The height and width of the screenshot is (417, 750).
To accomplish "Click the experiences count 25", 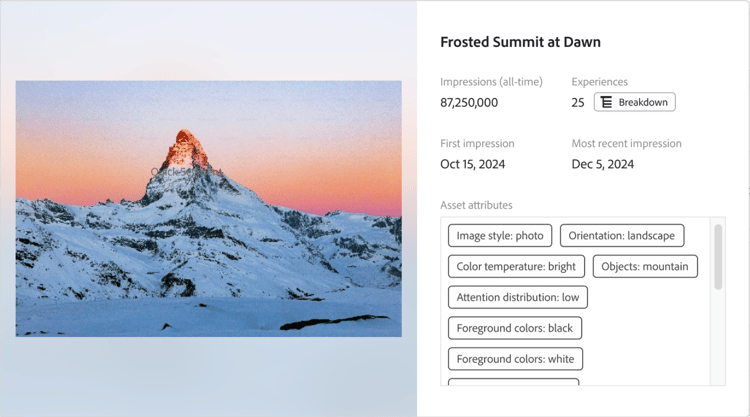I will coord(578,103).
